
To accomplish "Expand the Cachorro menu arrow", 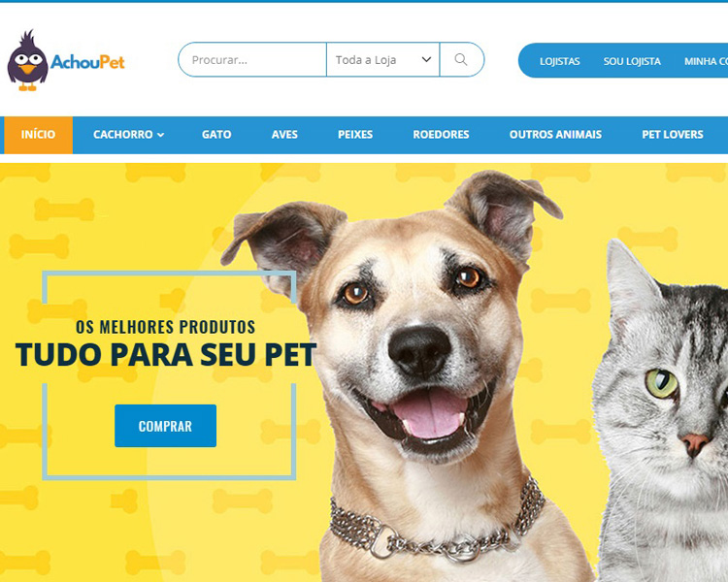I will coord(160,135).
